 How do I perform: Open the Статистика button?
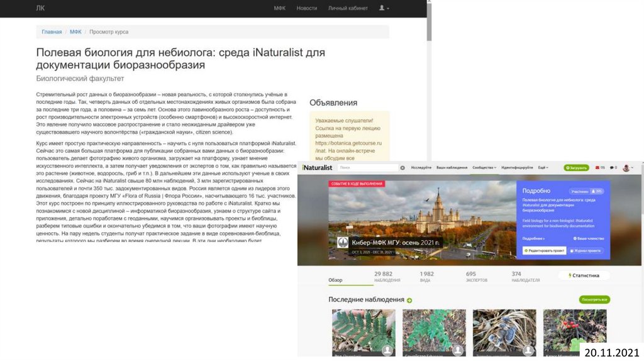584,275
